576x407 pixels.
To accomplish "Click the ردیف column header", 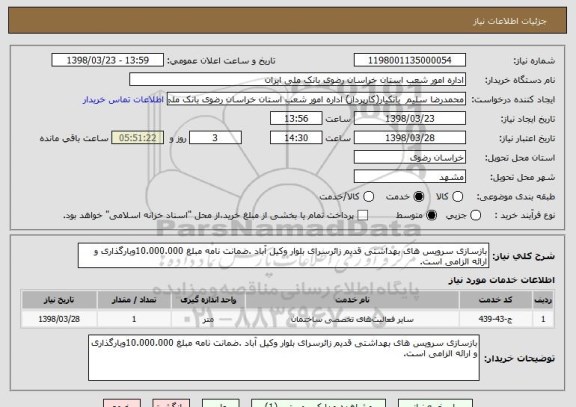I will (x=543, y=300).
